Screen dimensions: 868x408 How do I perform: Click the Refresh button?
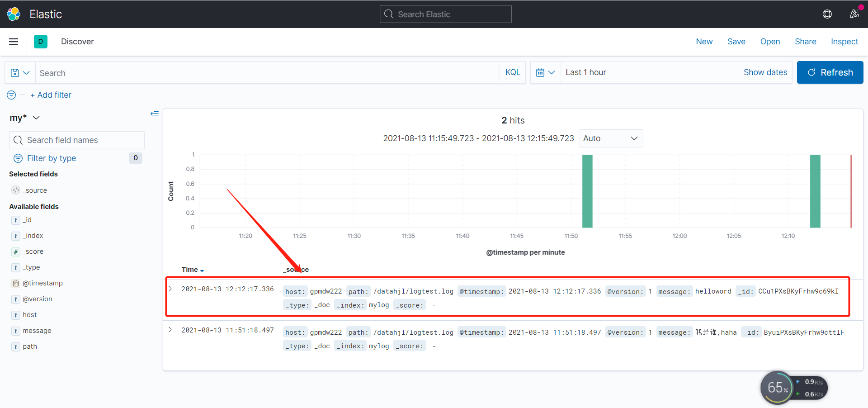click(830, 72)
